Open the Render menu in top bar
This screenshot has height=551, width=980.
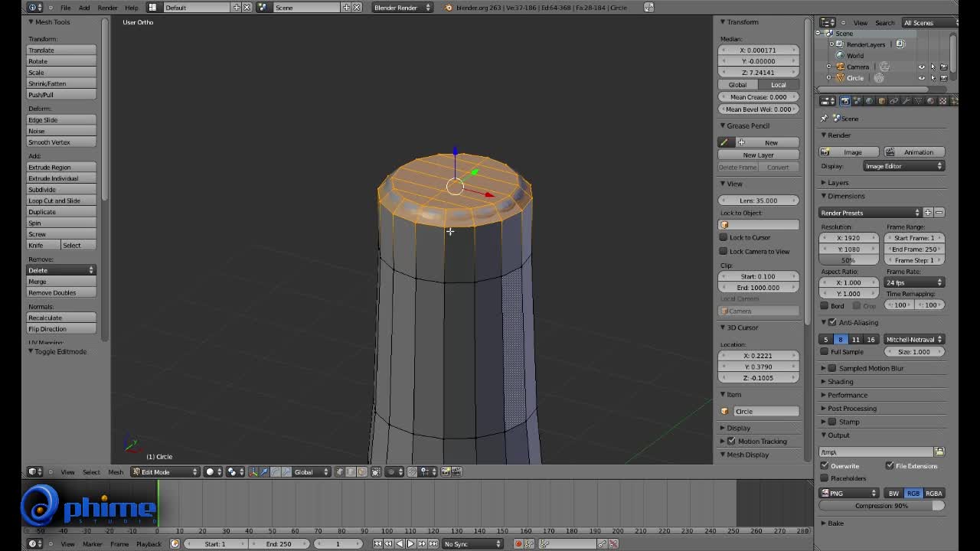click(x=107, y=8)
